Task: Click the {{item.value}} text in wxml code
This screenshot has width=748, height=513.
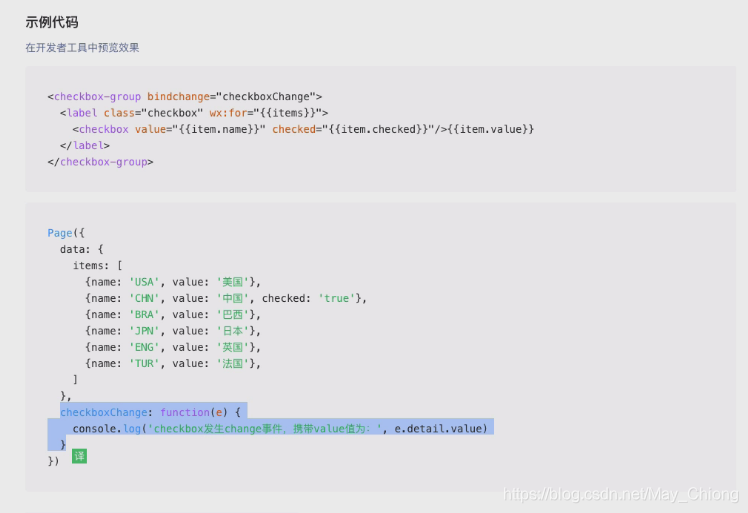Action: 490,129
